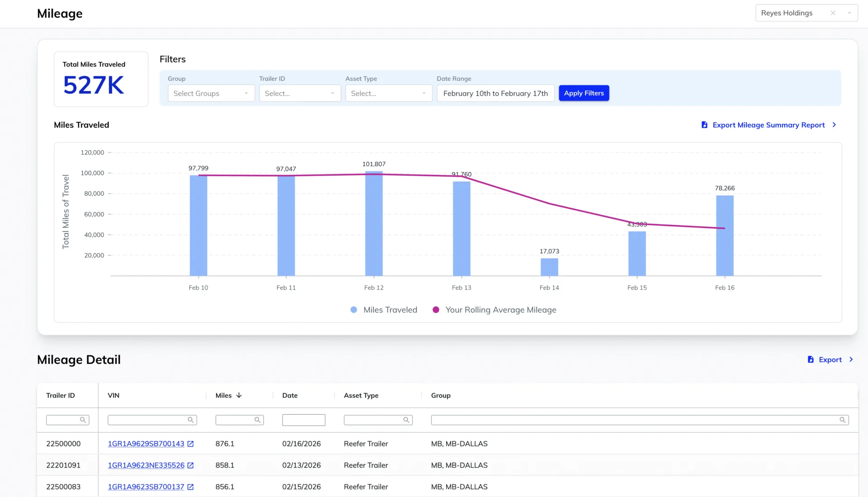Expand the Reyes Holdings account dropdown arrow
This screenshot has height=497, width=868.
849,13
